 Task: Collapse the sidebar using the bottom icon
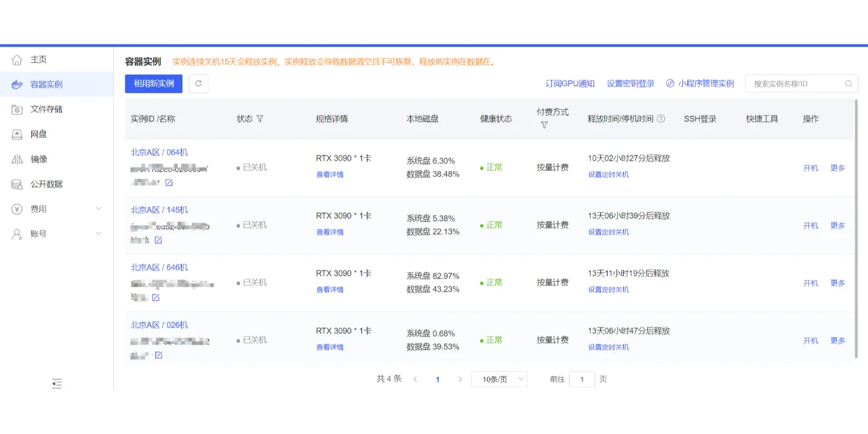[x=57, y=384]
